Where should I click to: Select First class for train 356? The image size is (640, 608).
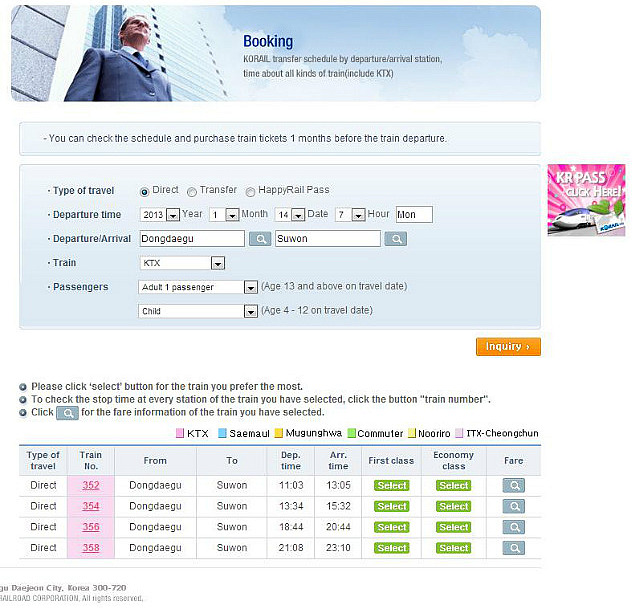point(391,527)
